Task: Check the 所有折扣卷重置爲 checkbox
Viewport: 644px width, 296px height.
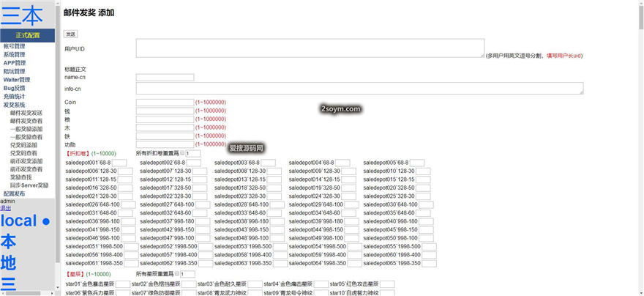Action: [183, 152]
